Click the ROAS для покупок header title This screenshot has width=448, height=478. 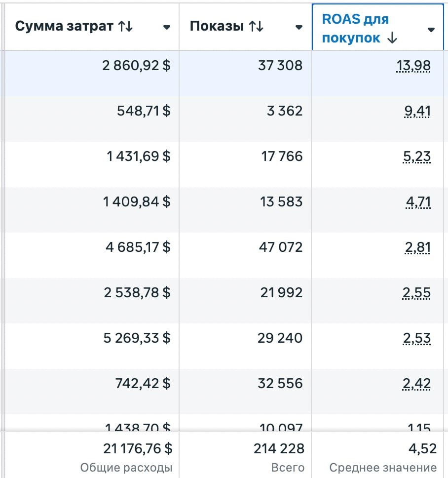(x=354, y=29)
